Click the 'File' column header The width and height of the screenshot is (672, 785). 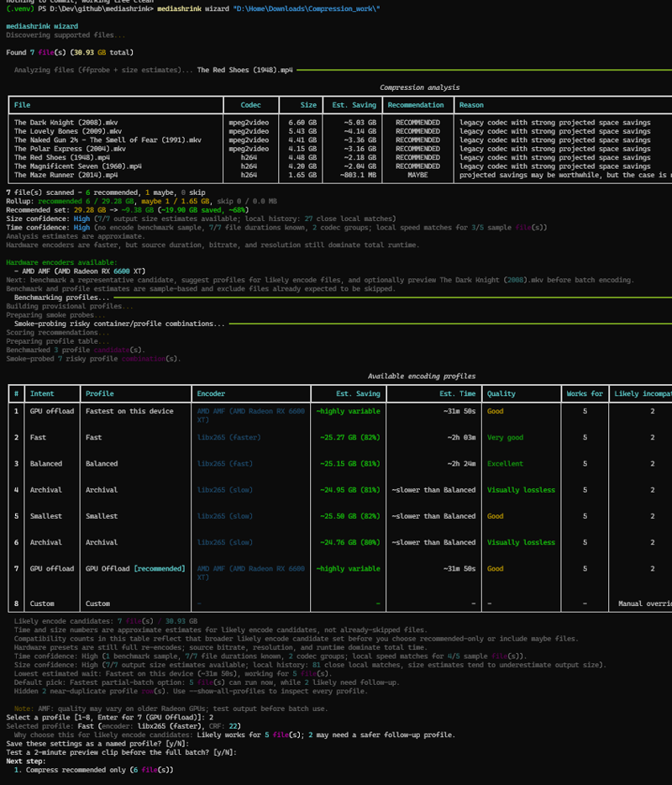click(x=22, y=105)
